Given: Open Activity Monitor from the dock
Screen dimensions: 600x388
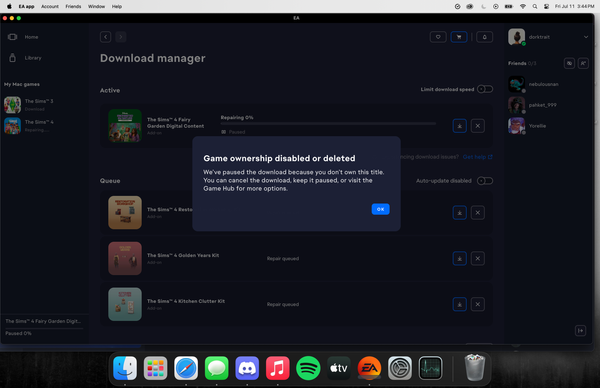Looking at the screenshot, I should pos(430,368).
